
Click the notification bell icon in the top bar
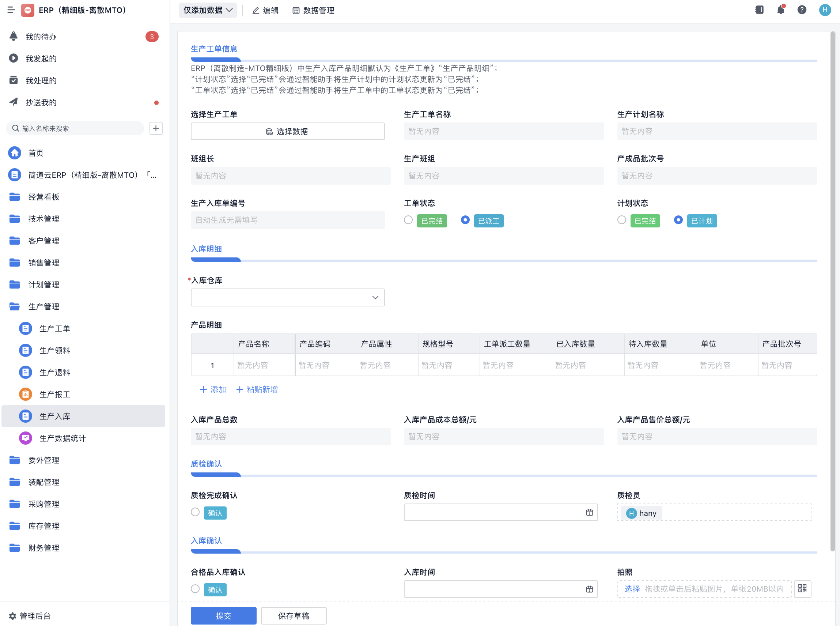coord(780,10)
